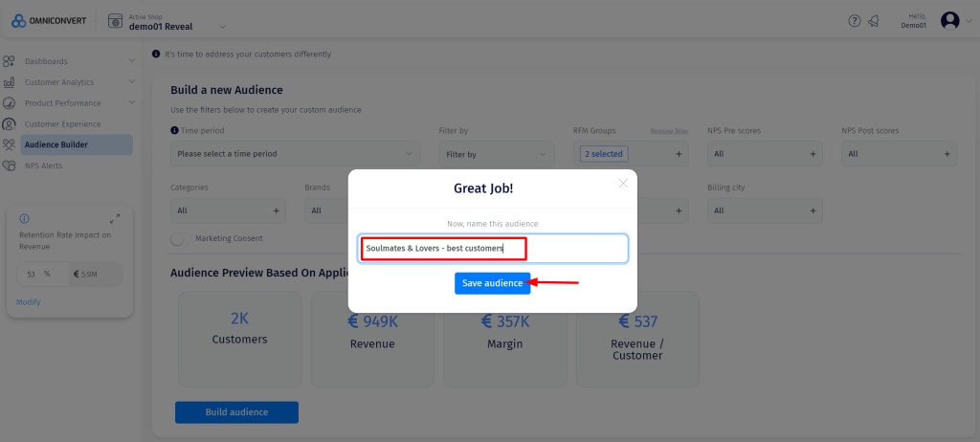Expand the Product Performance submenu
This screenshot has height=442, width=980.
pyautogui.click(x=131, y=103)
